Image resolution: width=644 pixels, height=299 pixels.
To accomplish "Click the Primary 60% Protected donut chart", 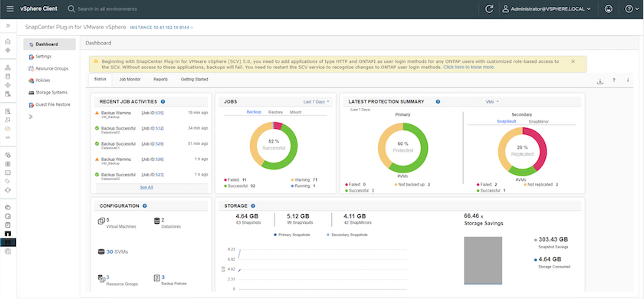I will [403, 148].
